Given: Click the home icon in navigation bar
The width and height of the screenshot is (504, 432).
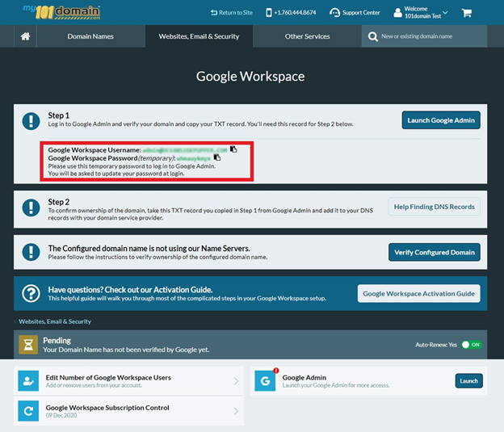Looking at the screenshot, I should point(25,36).
